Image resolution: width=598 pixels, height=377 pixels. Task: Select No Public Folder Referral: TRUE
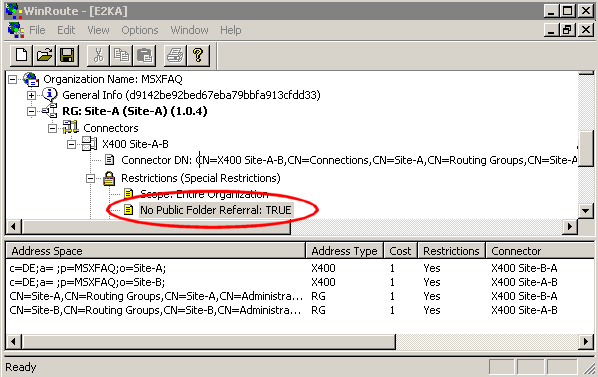click(x=216, y=210)
